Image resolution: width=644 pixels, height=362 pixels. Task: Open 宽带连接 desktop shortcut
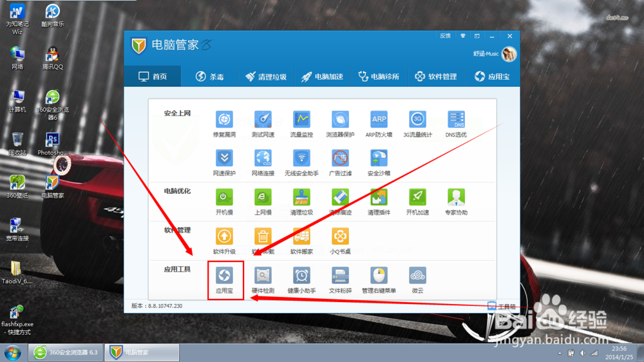coord(17,230)
